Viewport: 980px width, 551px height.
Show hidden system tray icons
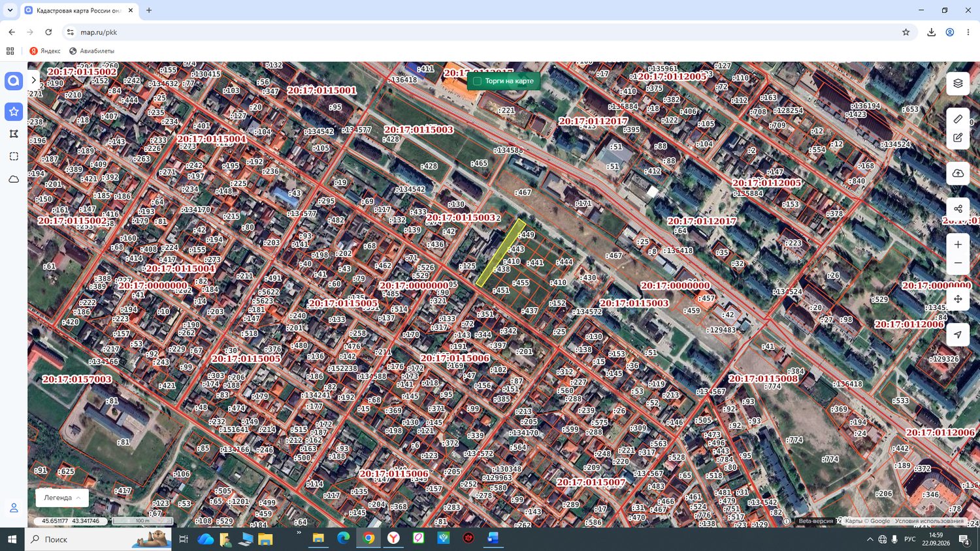tap(870, 539)
